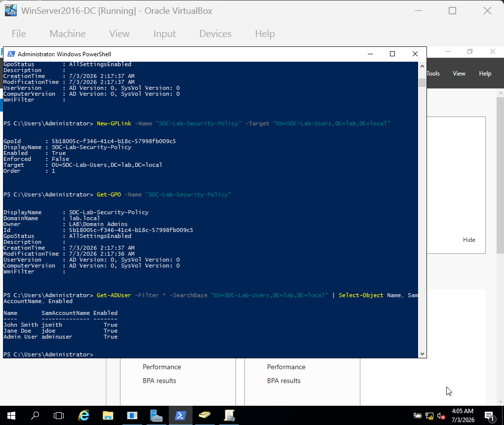This screenshot has height=425, width=504.
Task: Click the muted volume speaker icon
Action: click(x=441, y=416)
